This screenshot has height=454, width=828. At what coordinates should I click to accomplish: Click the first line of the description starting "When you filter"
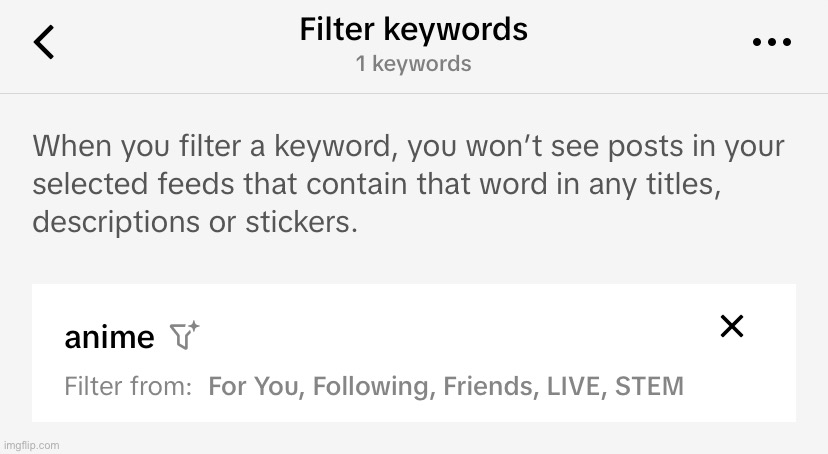408,147
